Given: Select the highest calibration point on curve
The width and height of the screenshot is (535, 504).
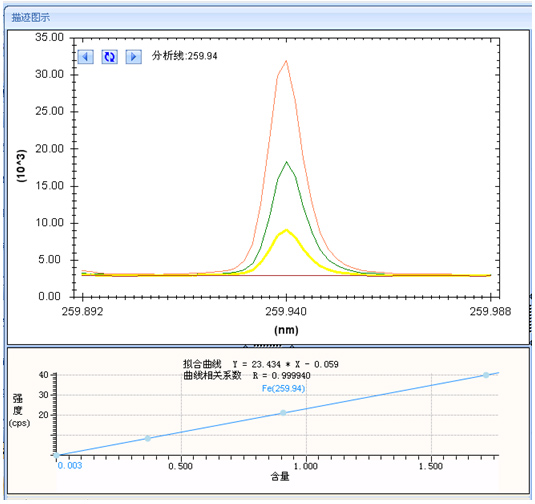Looking at the screenshot, I should (x=486, y=375).
